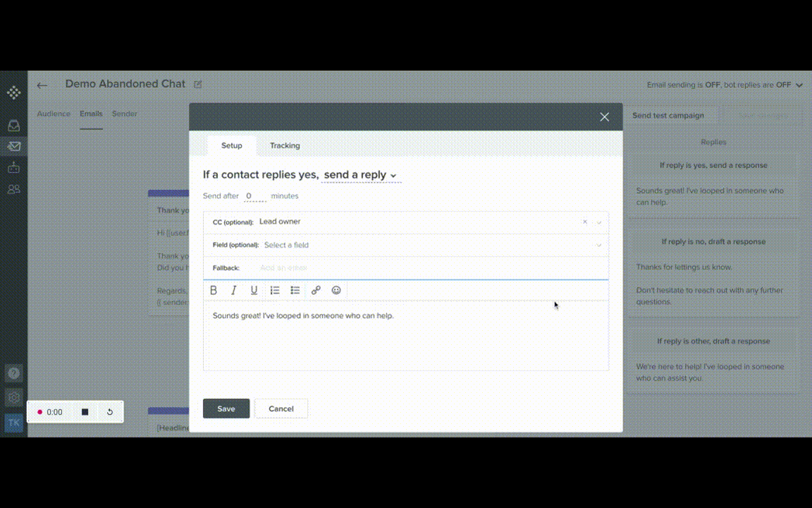
Task: Open the inbox icon in the sidebar
Action: tap(14, 126)
